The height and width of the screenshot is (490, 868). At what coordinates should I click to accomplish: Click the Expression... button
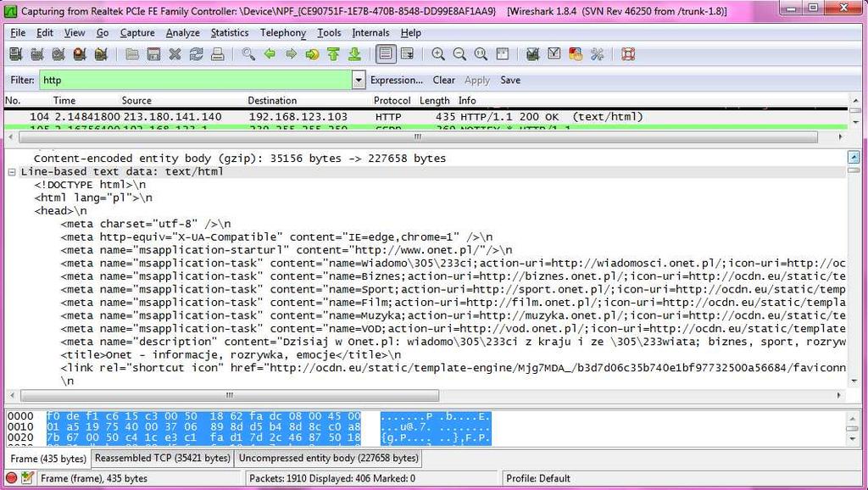point(397,81)
